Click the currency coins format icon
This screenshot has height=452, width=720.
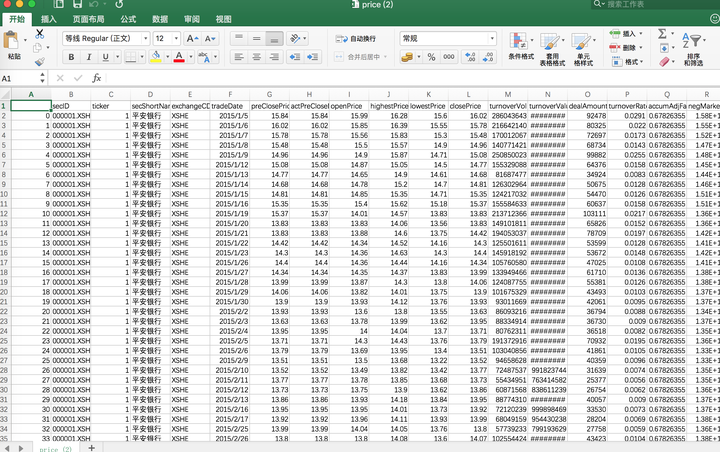click(x=407, y=57)
